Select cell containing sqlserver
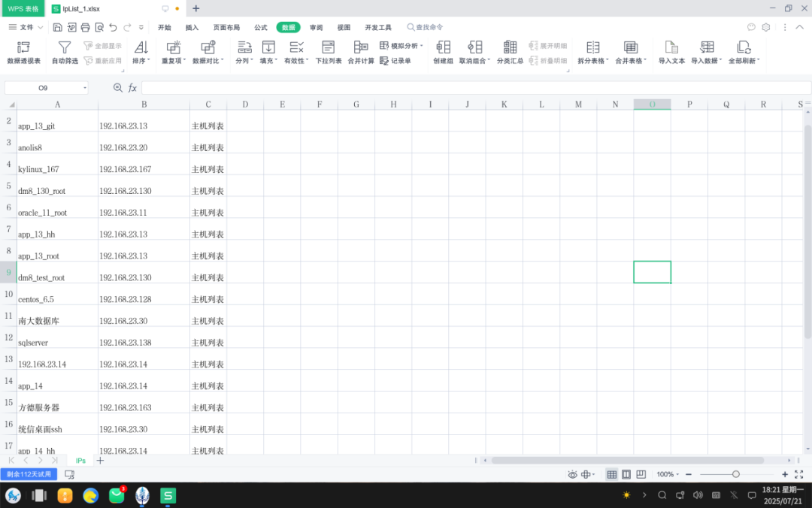 (57, 337)
